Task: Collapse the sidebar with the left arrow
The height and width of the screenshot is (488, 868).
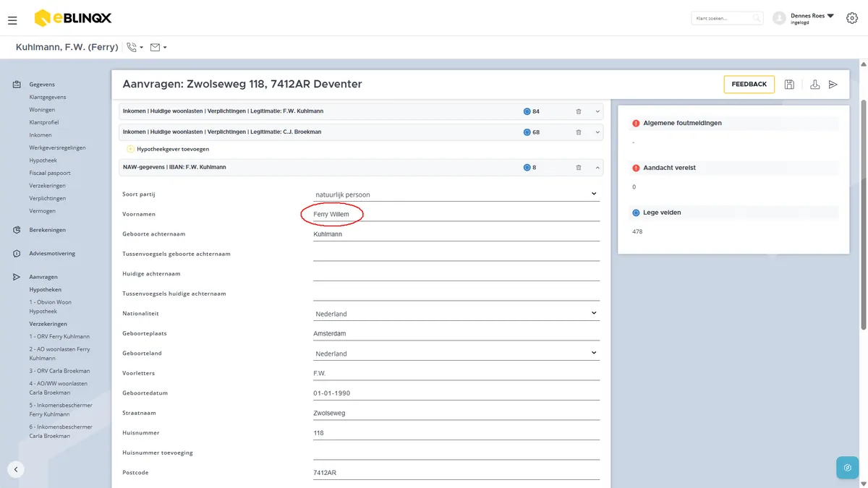Action: pyautogui.click(x=16, y=469)
